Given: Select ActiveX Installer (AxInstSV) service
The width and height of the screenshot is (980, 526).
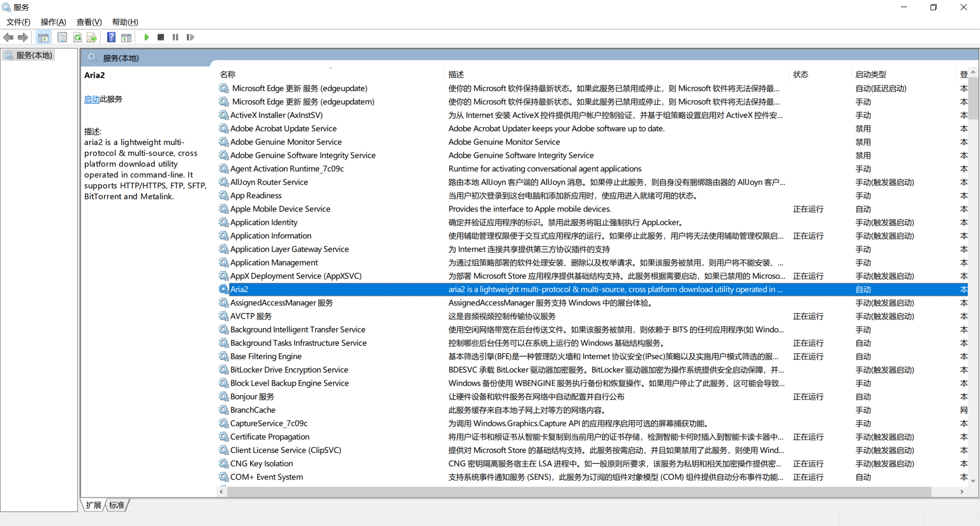Looking at the screenshot, I should pos(276,115).
